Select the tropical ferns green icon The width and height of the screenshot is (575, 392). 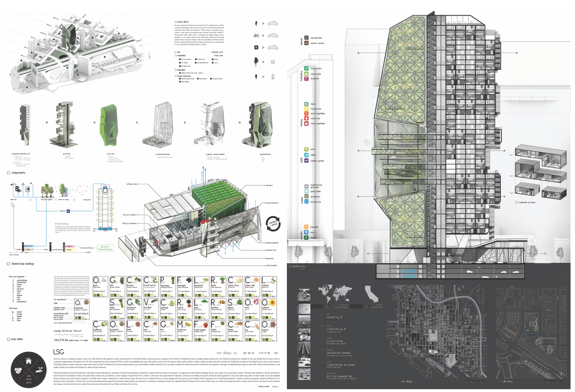coord(306,69)
